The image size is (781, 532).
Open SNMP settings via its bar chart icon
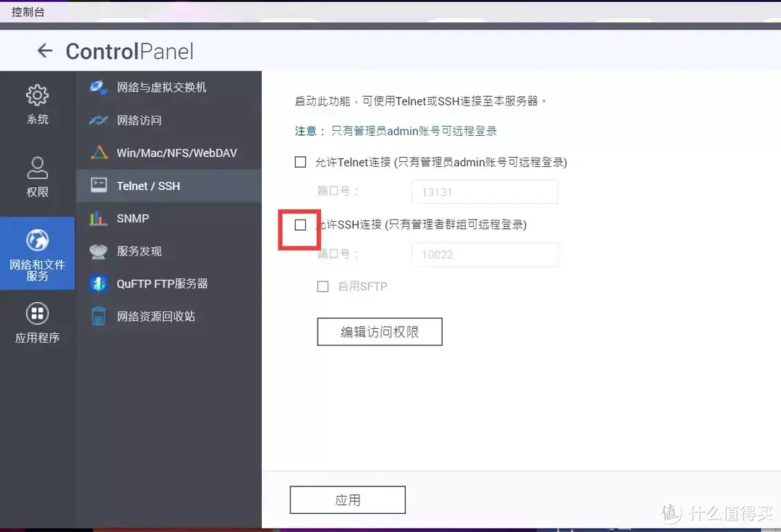pos(98,218)
